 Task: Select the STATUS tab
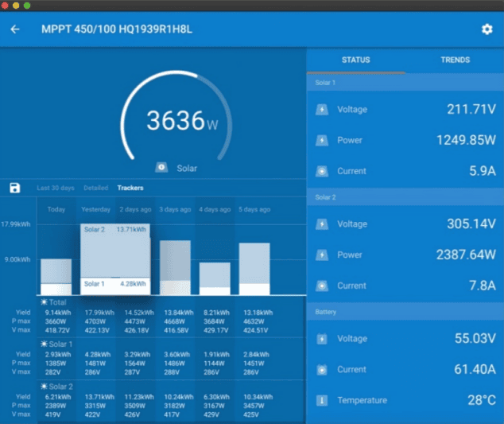[355, 60]
